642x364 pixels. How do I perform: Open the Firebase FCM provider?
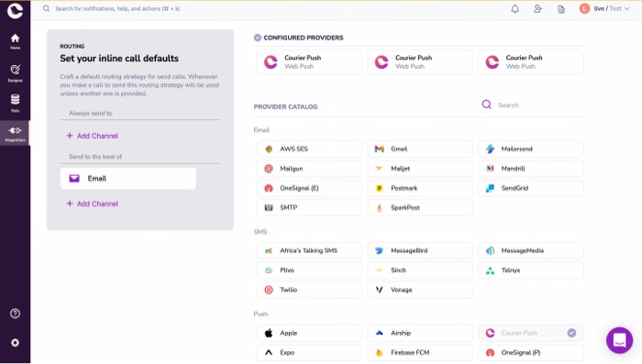420,352
